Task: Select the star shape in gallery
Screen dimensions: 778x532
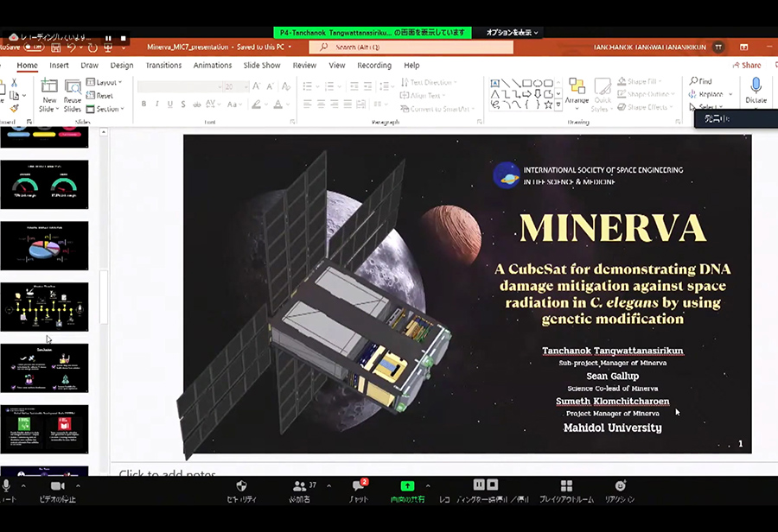Action: tap(548, 104)
